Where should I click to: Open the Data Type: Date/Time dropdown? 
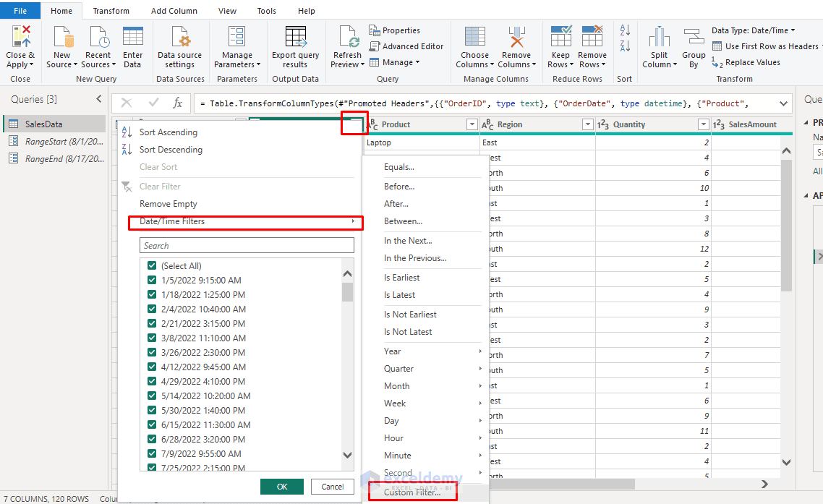click(753, 30)
